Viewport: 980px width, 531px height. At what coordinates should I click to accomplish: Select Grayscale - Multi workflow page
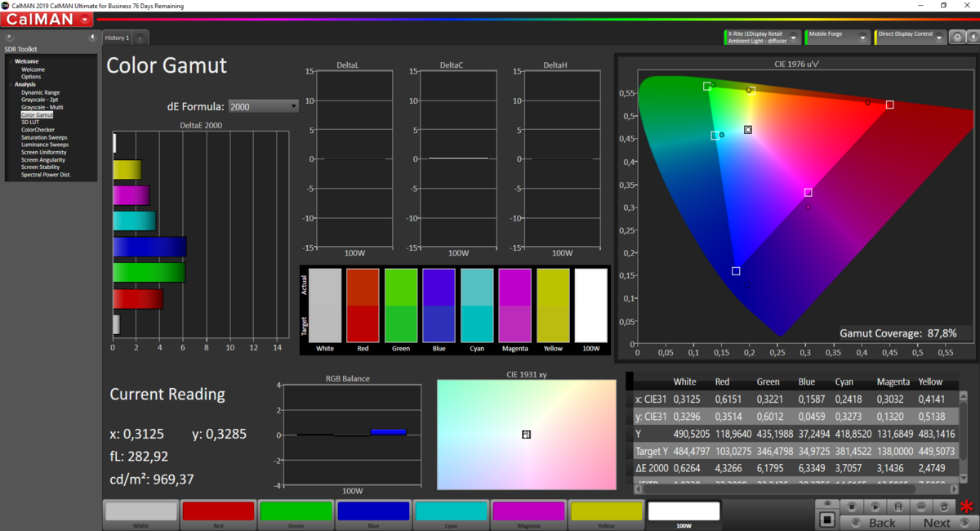(42, 107)
